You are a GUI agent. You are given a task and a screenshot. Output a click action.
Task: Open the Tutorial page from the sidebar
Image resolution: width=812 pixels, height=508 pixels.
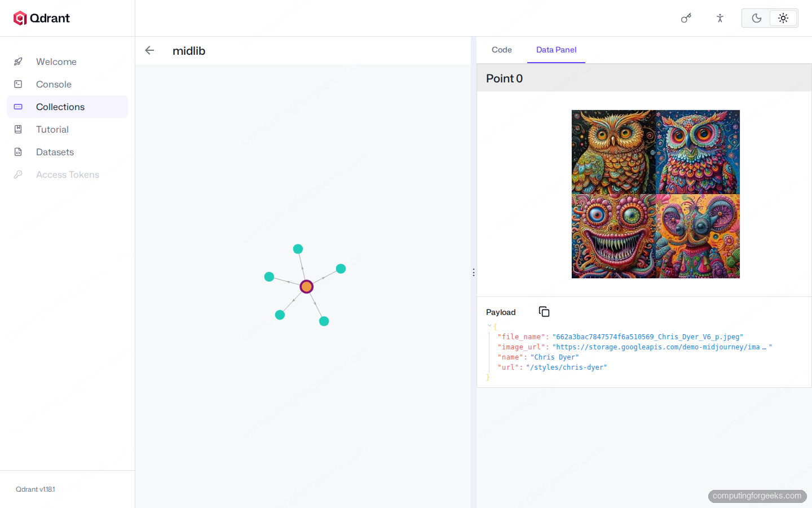(67, 129)
